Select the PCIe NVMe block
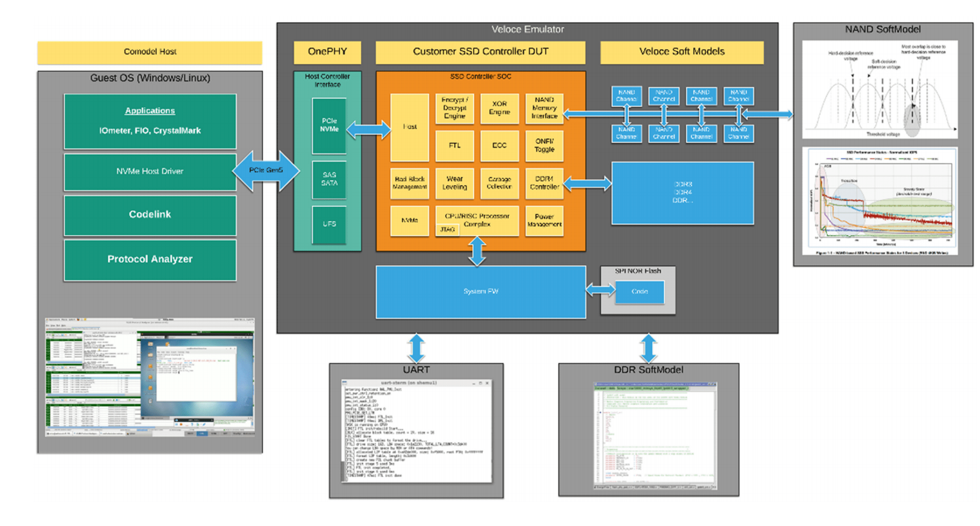 click(329, 125)
